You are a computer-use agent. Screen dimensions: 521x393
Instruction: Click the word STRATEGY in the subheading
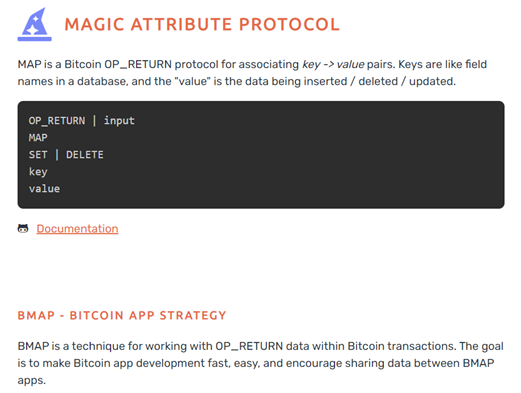point(193,315)
